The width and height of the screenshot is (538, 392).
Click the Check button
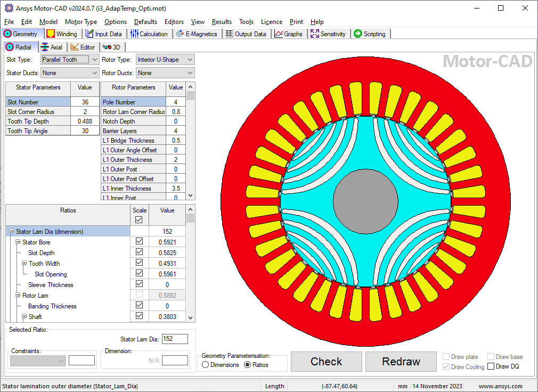[327, 362]
